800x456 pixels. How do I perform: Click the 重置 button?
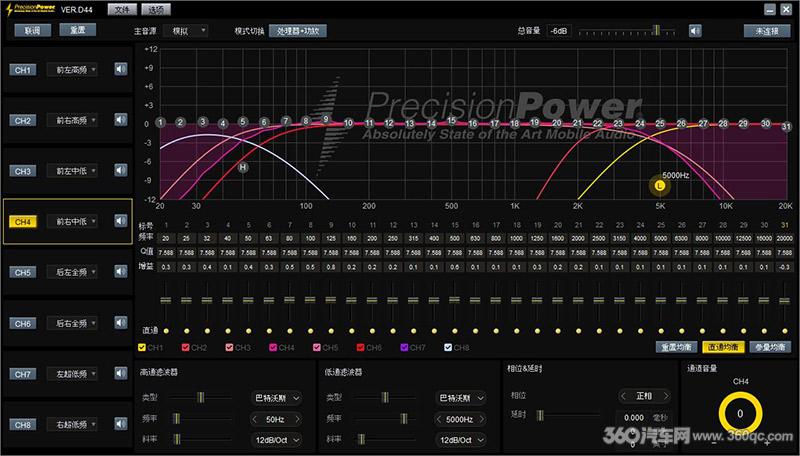coord(78,30)
